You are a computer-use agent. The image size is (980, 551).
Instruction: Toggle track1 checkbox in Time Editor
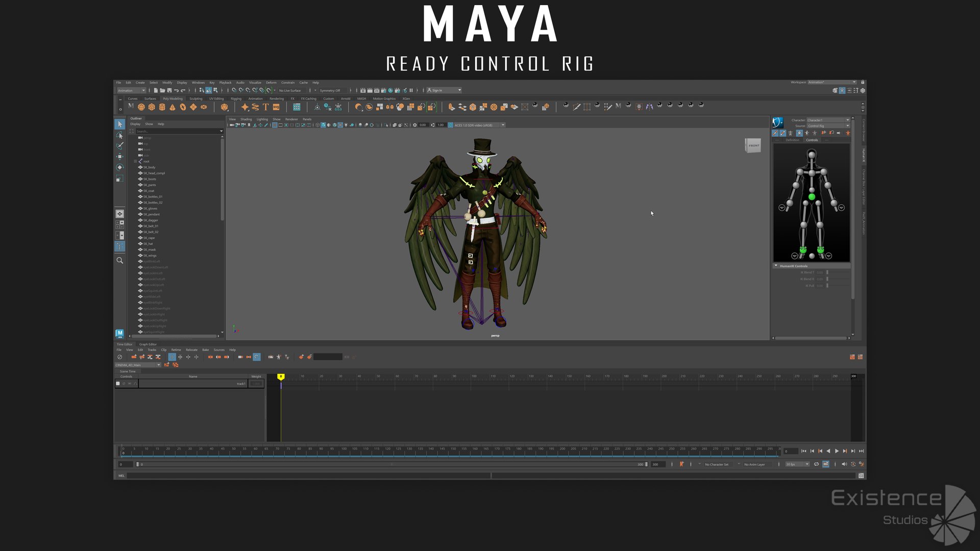(118, 383)
